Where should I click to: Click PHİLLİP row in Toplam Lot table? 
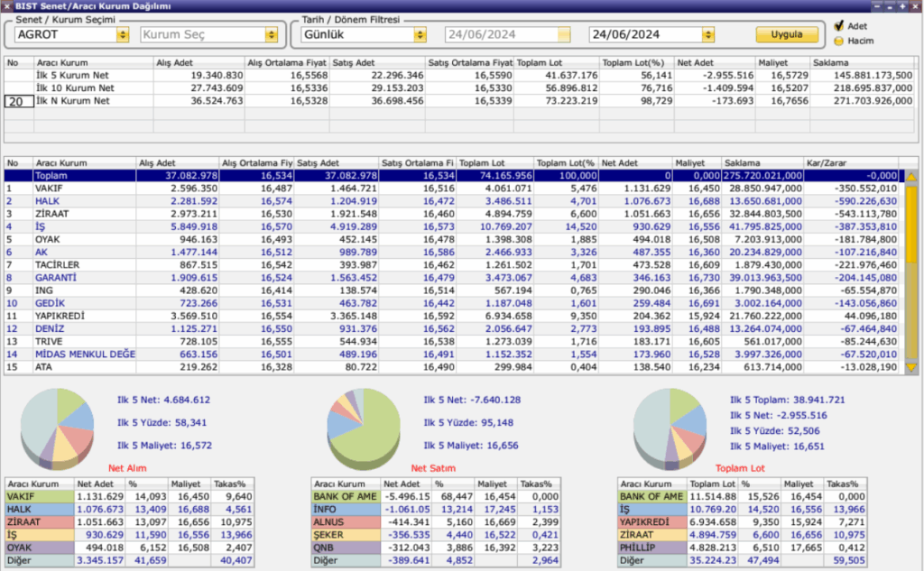(743, 548)
